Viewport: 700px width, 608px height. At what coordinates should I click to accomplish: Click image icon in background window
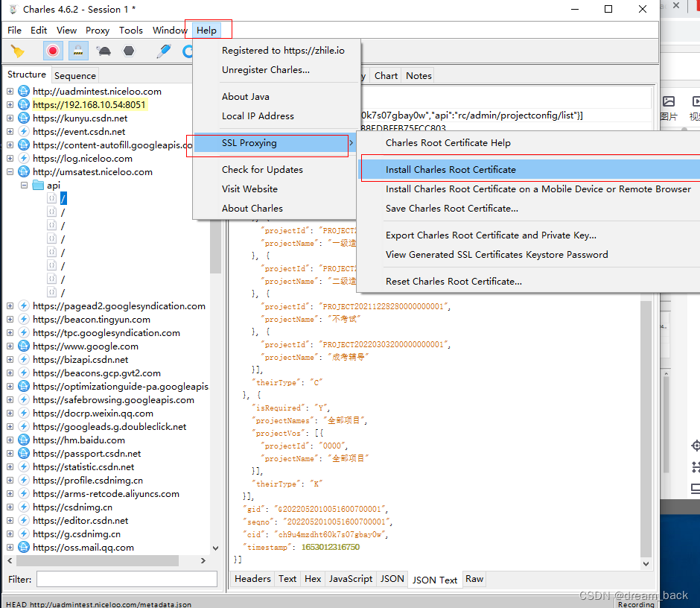point(668,101)
